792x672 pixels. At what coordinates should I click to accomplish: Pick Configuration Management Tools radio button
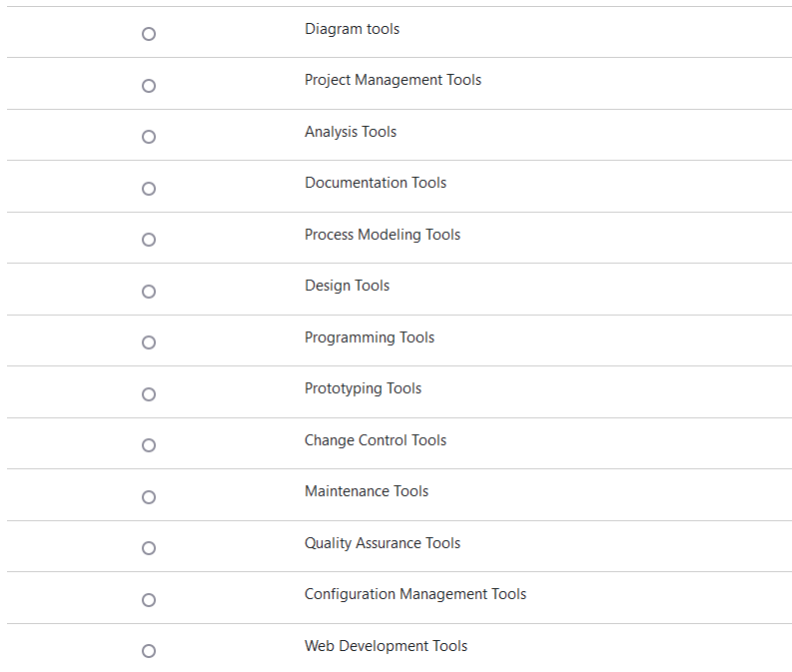149,600
